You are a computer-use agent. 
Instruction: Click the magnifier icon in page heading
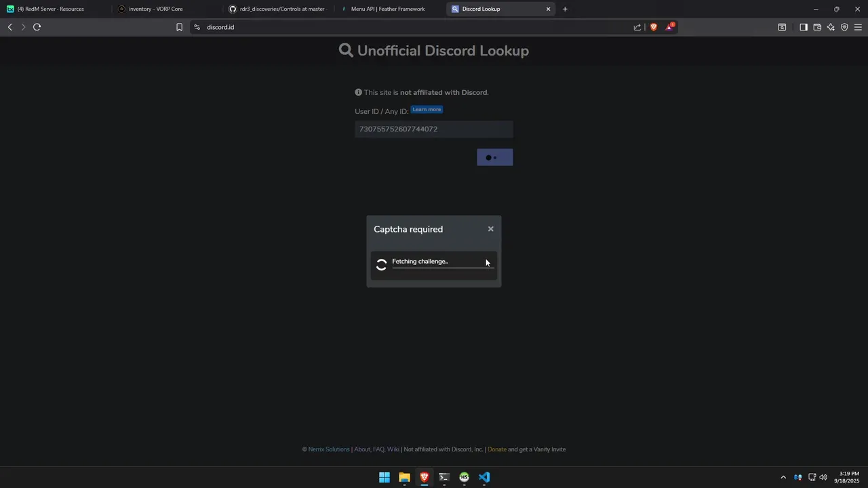pos(346,51)
